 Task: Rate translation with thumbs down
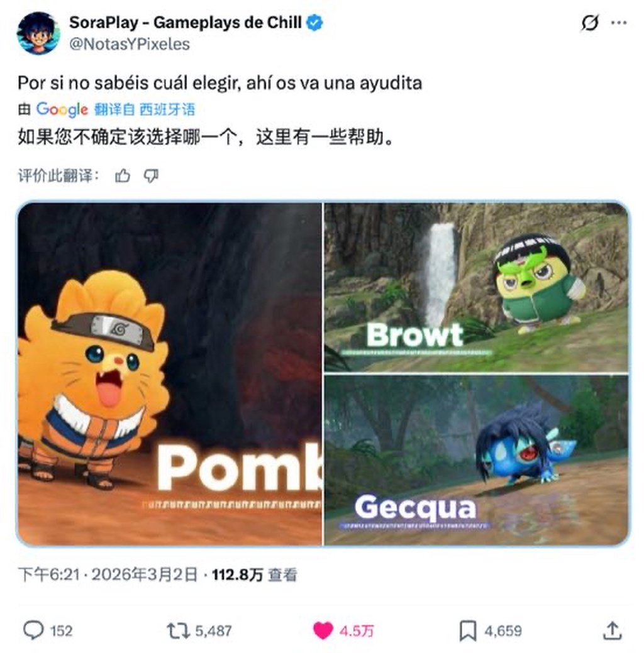[x=151, y=176]
